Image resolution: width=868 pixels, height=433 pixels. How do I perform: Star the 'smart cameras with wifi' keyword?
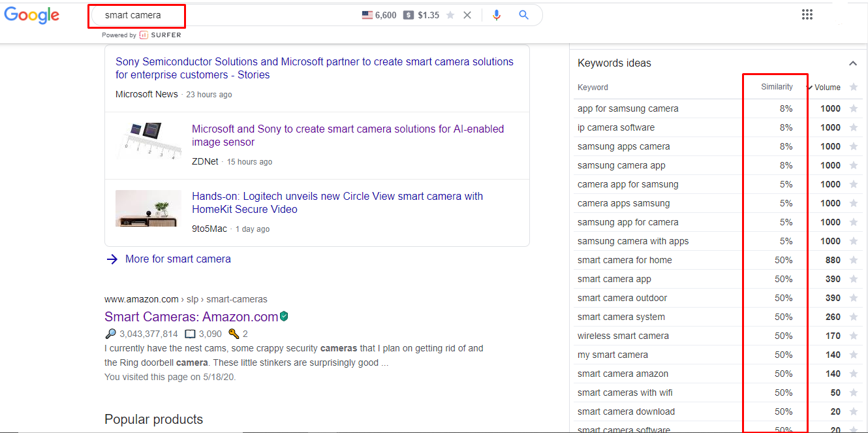tap(854, 393)
